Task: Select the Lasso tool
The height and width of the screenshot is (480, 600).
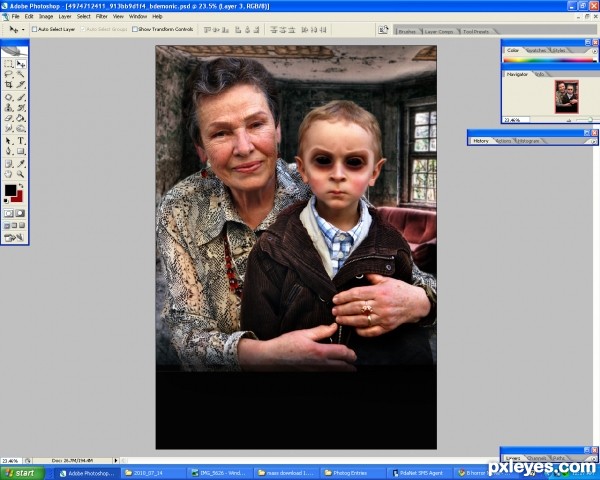Action: (9, 74)
